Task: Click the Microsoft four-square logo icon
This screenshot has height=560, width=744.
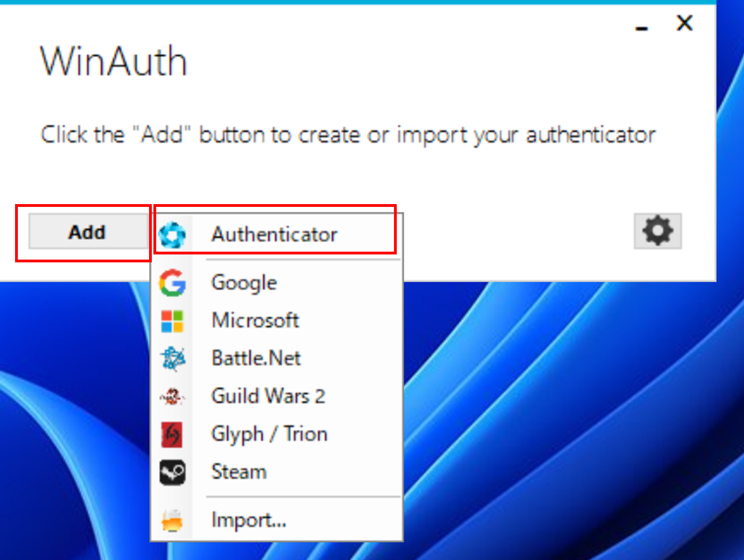Action: [x=172, y=321]
